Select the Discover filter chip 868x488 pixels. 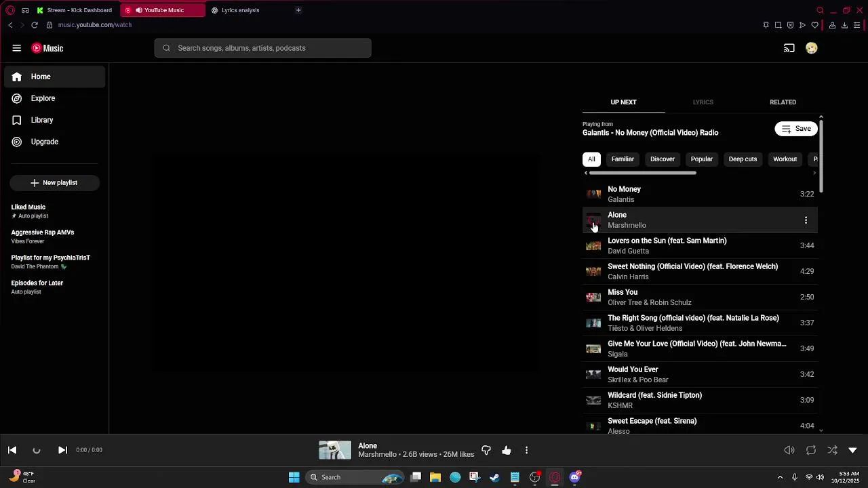point(663,159)
